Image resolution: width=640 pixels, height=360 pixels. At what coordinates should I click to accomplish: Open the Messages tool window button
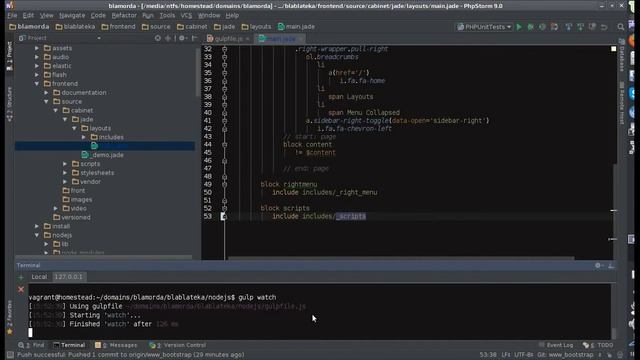pos(116,345)
